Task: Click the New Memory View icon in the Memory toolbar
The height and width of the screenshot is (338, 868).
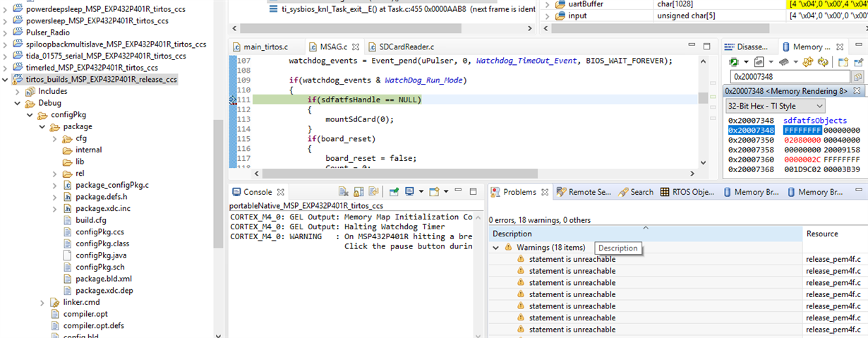Action: point(843,62)
